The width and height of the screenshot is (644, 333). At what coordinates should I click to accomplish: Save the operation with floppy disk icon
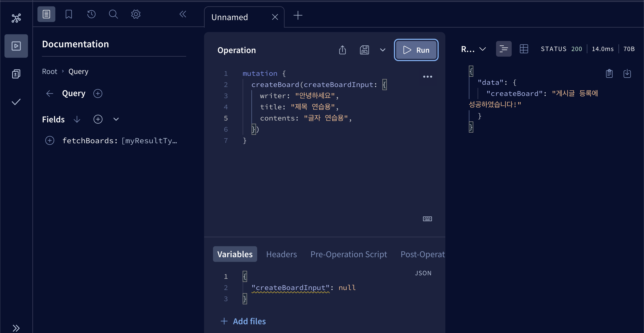364,50
